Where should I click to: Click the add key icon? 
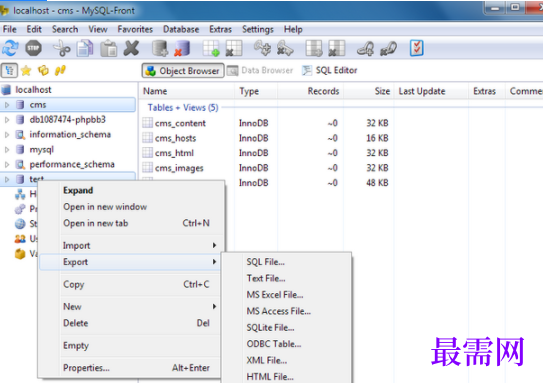point(262,48)
